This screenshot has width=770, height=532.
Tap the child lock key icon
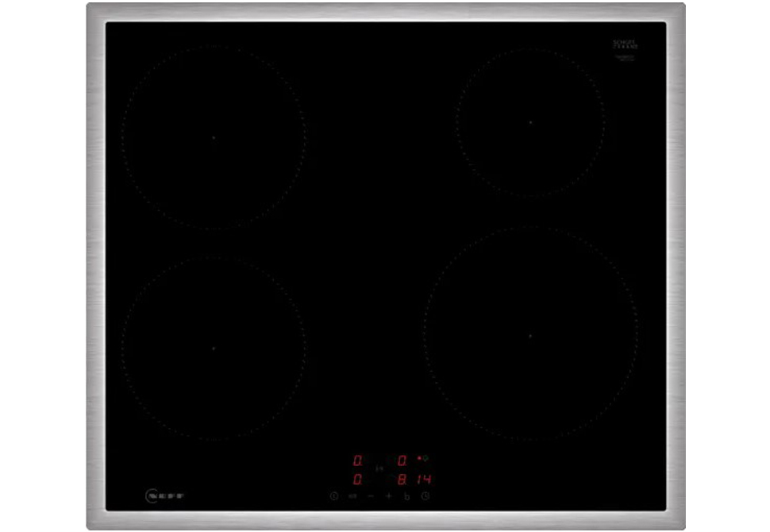pos(352,496)
